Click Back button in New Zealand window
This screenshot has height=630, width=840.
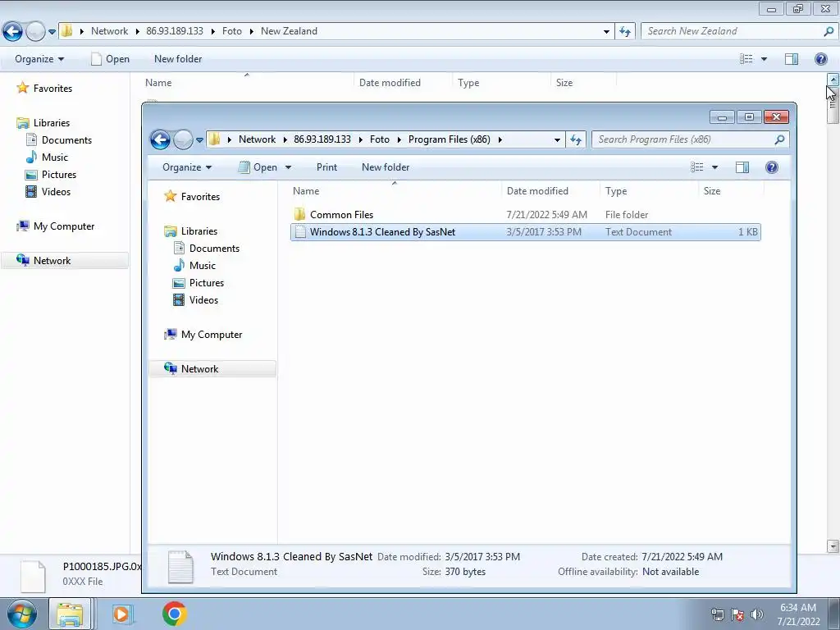pyautogui.click(x=13, y=32)
